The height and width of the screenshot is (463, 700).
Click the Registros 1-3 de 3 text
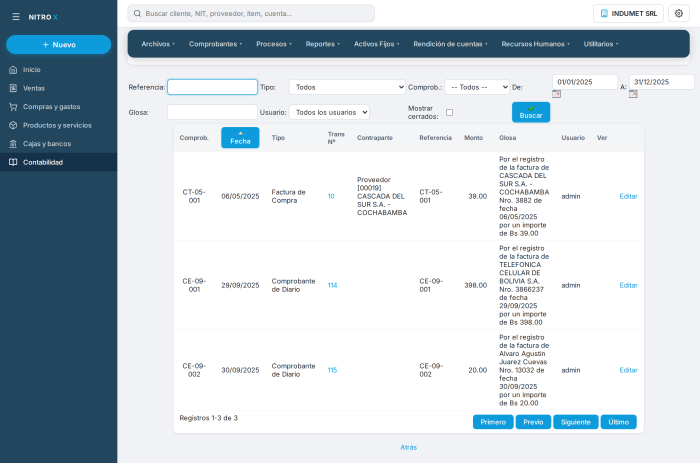tap(208, 418)
